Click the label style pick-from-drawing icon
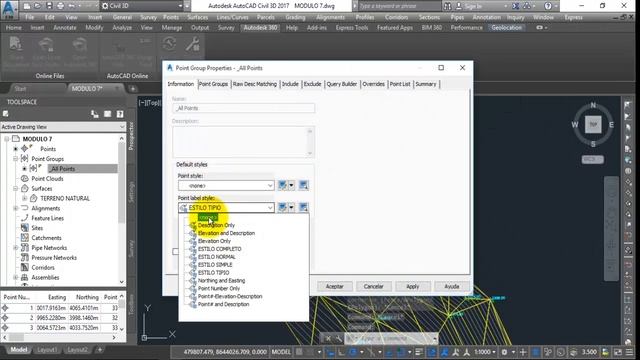Viewport: 640px width, 360px height. click(303, 208)
